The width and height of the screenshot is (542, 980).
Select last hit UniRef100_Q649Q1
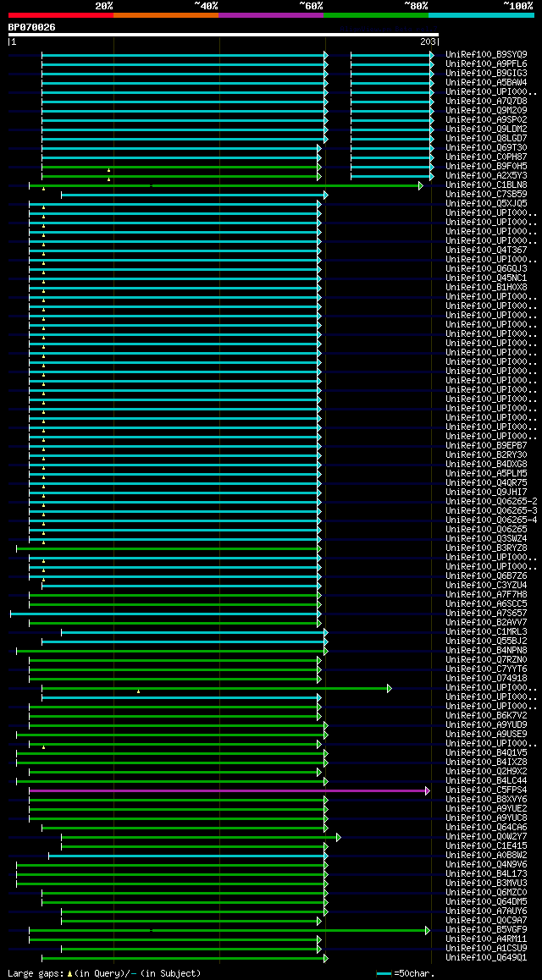point(486,958)
